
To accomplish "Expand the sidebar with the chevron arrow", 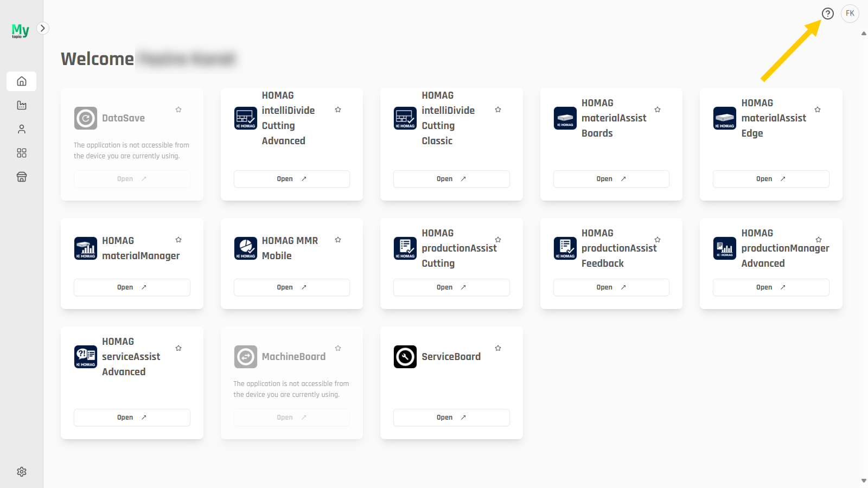I will [43, 28].
